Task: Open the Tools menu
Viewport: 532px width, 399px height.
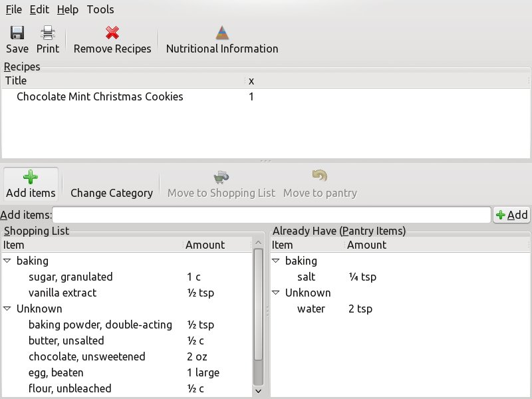Action: point(100,9)
